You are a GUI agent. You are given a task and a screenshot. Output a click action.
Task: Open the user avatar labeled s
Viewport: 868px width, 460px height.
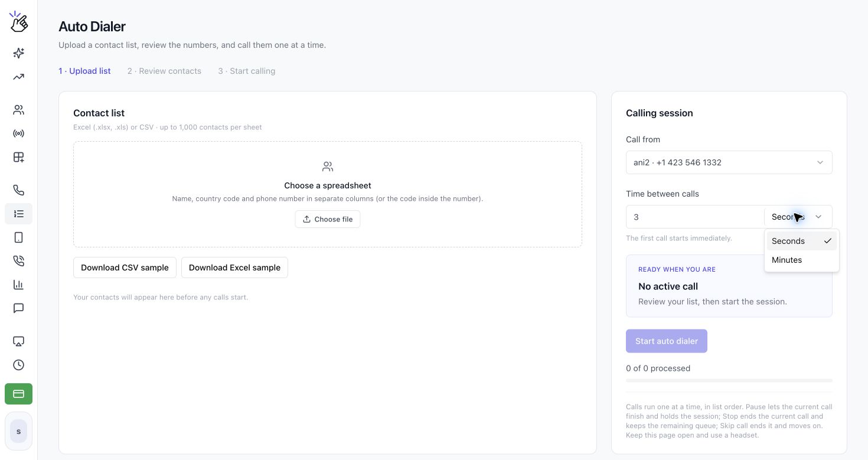tap(18, 432)
